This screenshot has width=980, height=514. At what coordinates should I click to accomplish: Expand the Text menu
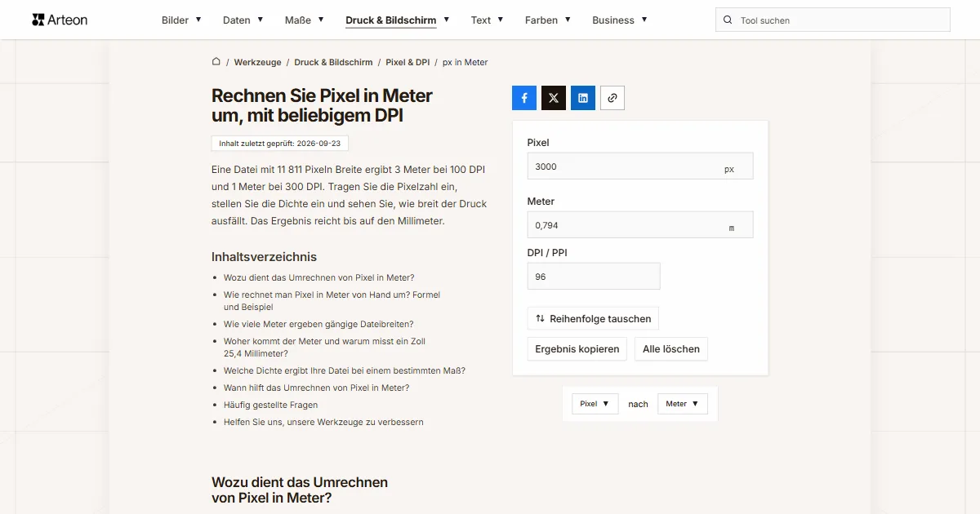click(488, 20)
